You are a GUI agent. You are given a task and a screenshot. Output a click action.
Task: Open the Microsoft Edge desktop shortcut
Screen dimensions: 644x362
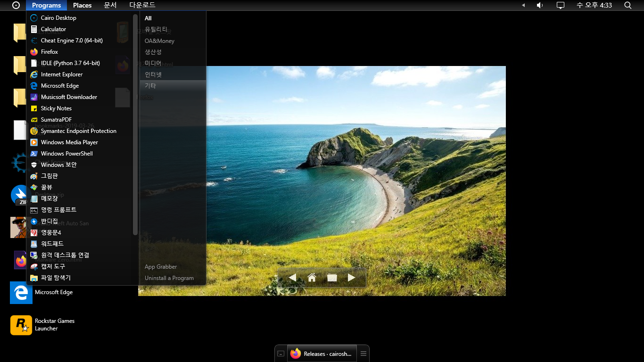[42, 293]
